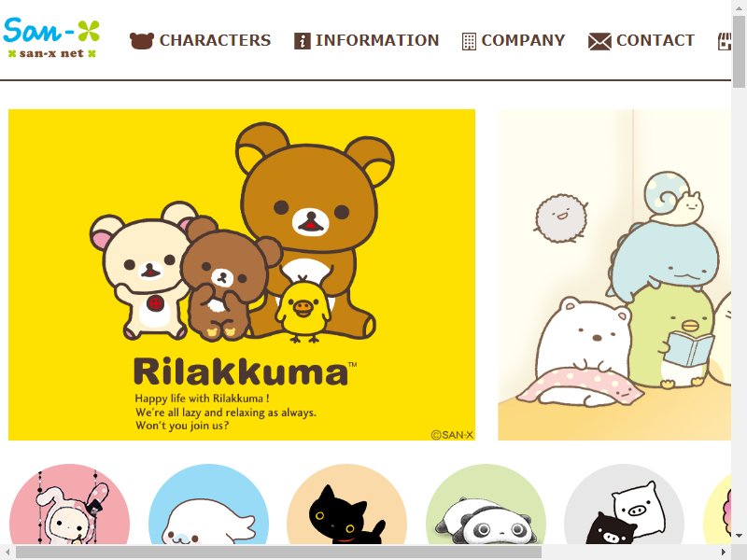Select the black and white pigs circle
This screenshot has width=747, height=560.
tap(624, 504)
